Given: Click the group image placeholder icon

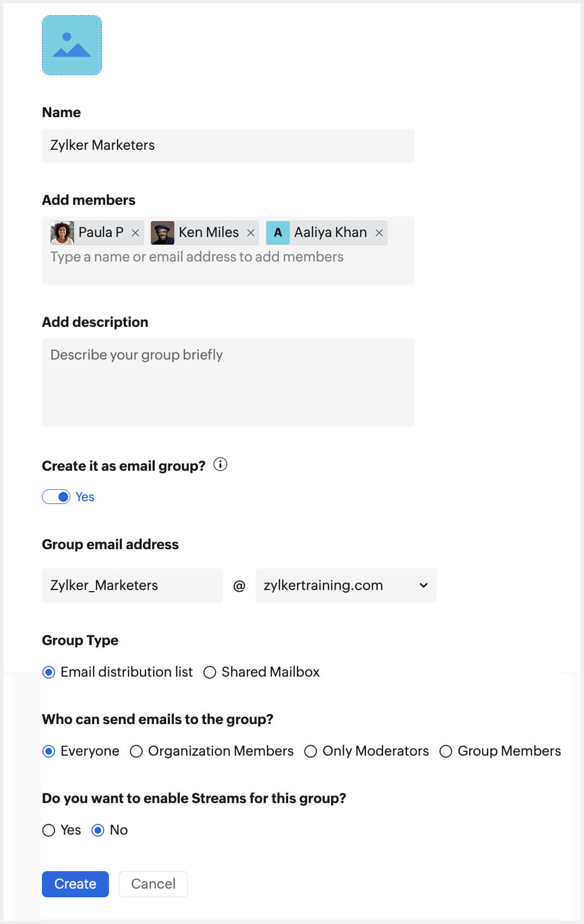Looking at the screenshot, I should [71, 45].
